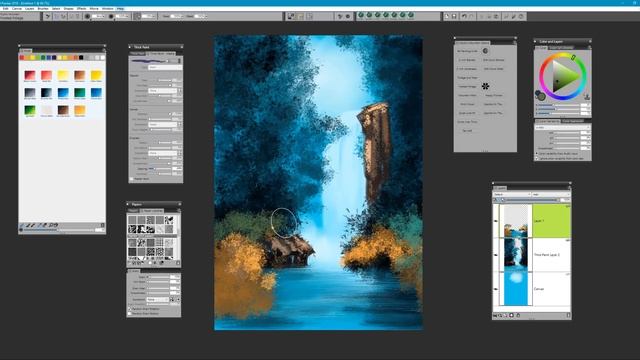640x360 pixels.
Task: Click the last green knob icon in toolbar
Action: (x=411, y=15)
